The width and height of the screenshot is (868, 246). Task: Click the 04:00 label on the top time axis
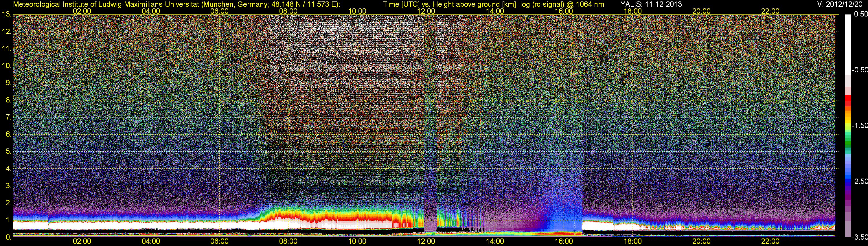point(151,11)
